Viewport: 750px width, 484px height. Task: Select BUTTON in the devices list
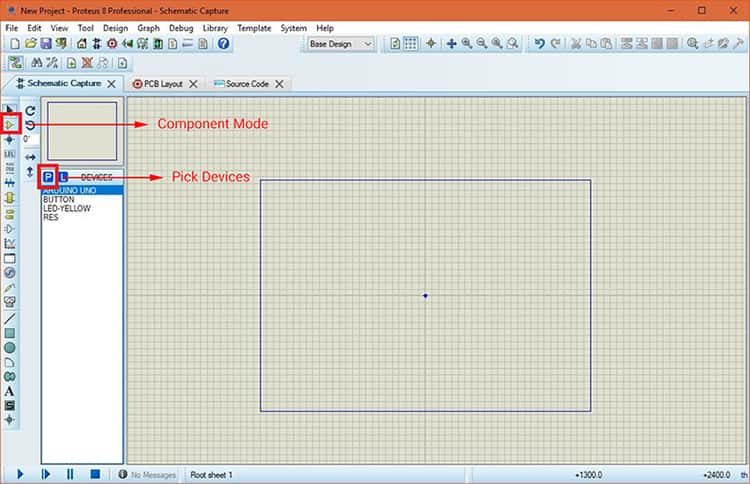click(82, 199)
